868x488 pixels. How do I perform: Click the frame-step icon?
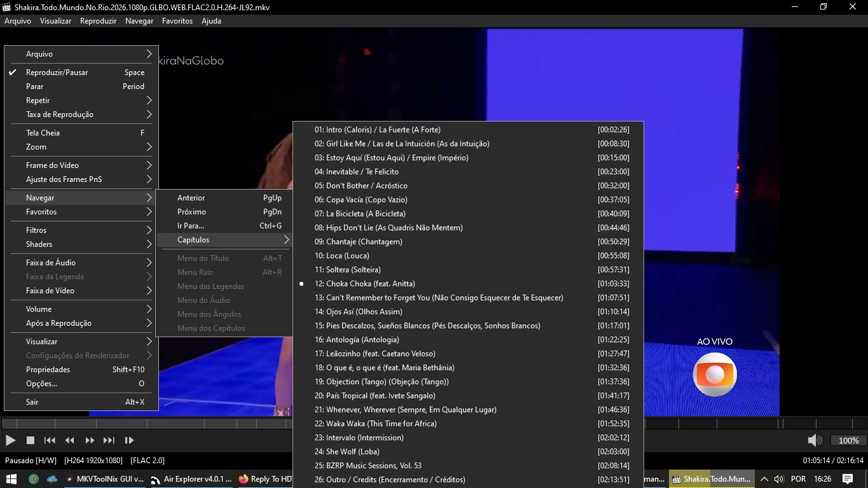click(x=129, y=440)
